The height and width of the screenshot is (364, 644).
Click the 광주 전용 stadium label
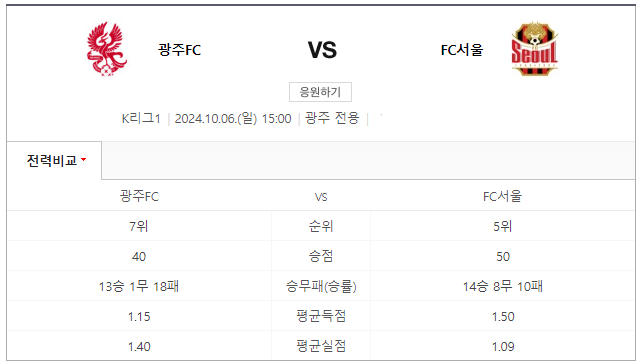coord(332,118)
